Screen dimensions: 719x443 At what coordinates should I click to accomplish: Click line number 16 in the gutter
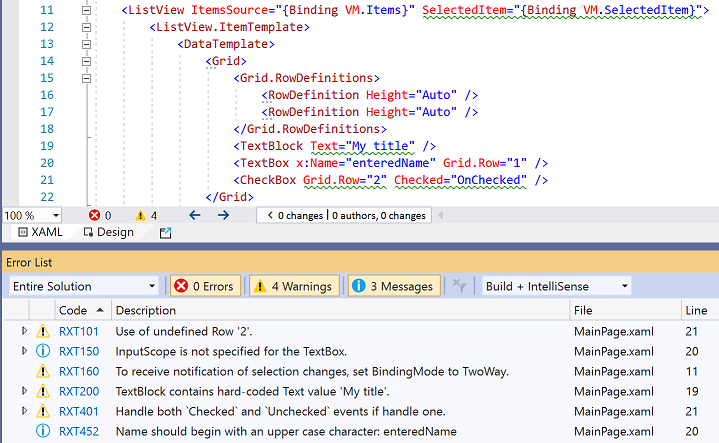(47, 95)
